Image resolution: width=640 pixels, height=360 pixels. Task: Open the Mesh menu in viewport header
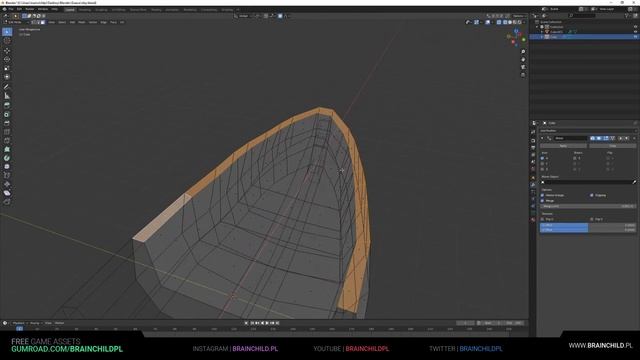coord(82,22)
